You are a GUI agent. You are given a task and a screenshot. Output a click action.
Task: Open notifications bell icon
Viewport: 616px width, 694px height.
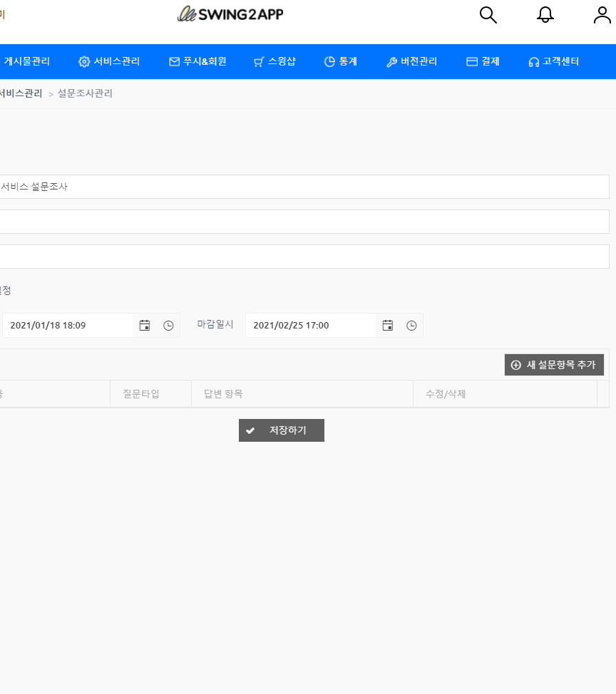click(545, 15)
